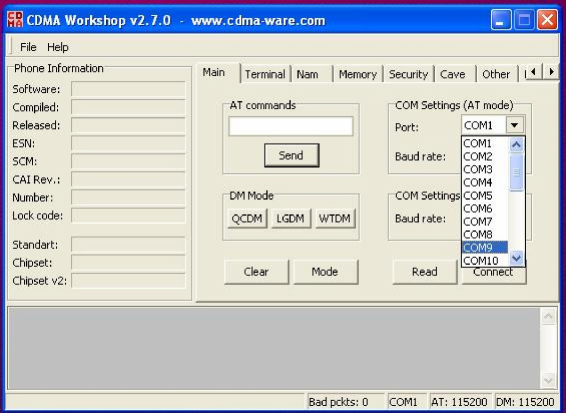Choose COM8 in the port list
Image resolution: width=567 pixels, height=413 pixels.
485,235
